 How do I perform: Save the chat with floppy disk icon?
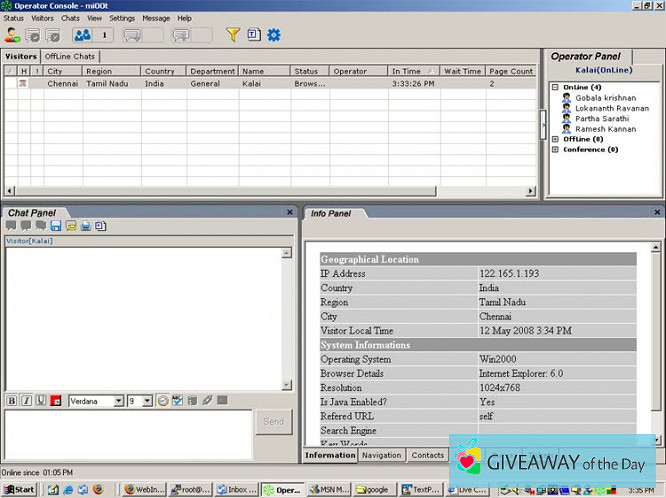coord(56,226)
